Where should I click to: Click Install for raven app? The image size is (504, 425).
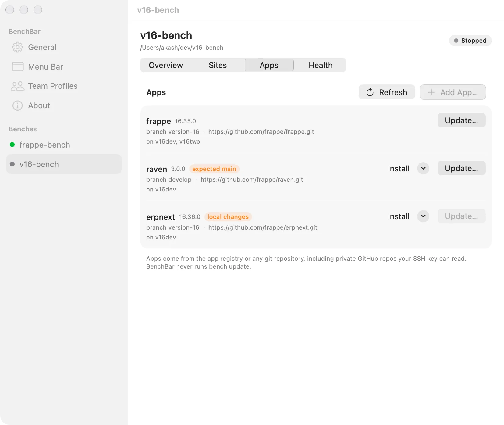click(x=399, y=169)
